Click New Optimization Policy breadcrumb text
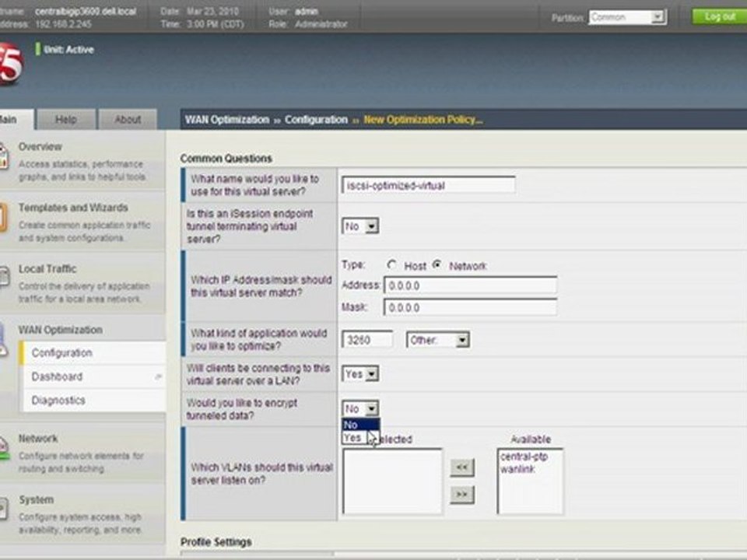The height and width of the screenshot is (560, 747). pos(423,120)
